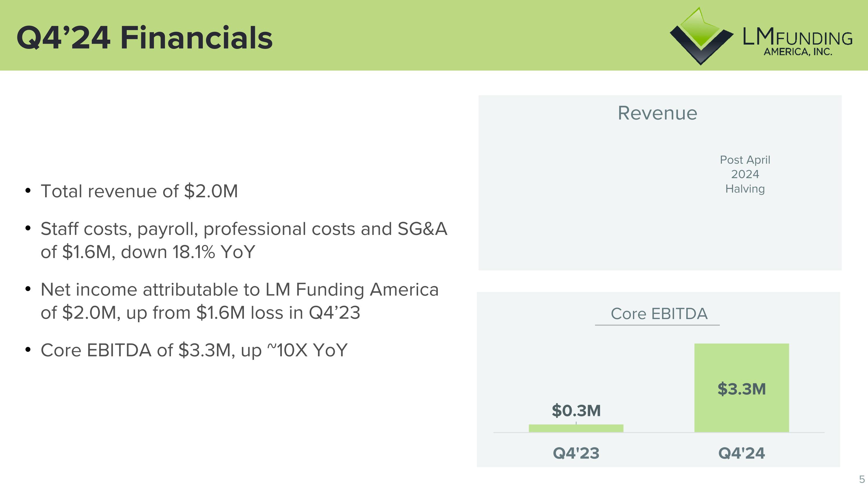Click the short Q4'23 green bar
Viewport: 868px width, 488px height.
point(576,428)
